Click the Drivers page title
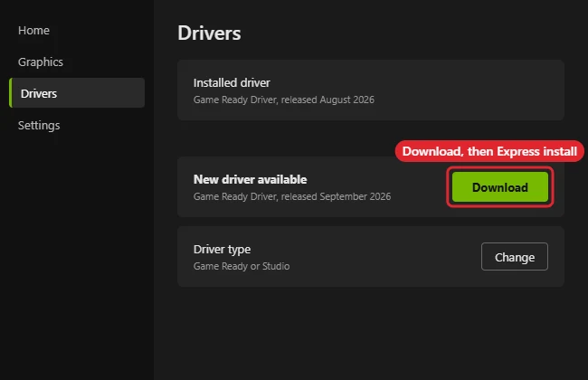The width and height of the screenshot is (588, 380). (209, 33)
